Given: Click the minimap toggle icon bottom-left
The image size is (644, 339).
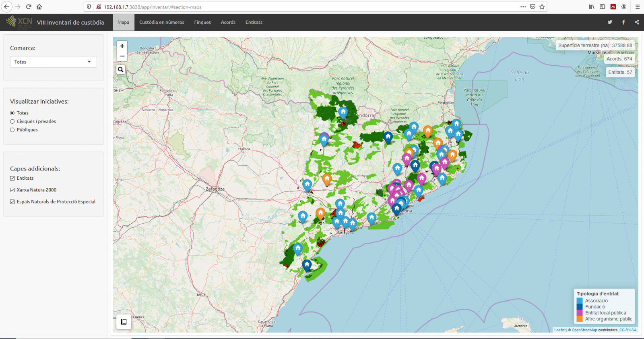Looking at the screenshot, I should point(124,322).
